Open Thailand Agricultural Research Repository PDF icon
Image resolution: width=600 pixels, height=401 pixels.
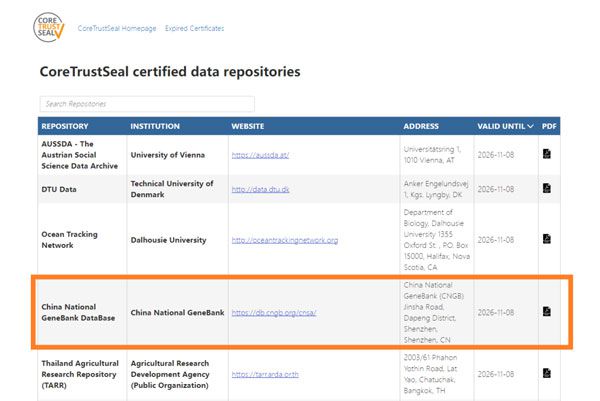point(547,373)
